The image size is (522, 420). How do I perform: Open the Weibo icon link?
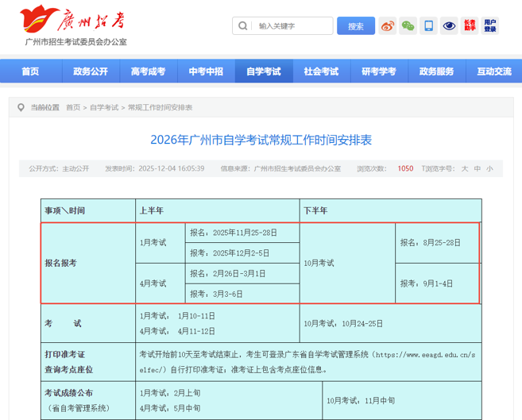coord(387,26)
